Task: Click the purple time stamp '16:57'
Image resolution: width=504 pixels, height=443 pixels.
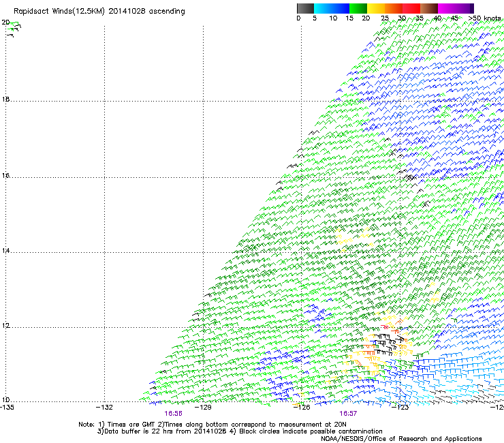Action: tap(348, 414)
